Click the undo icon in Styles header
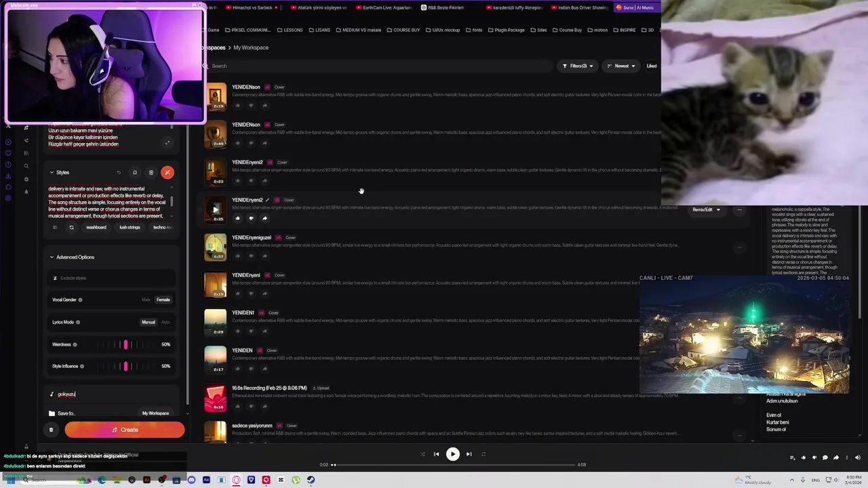 (118, 172)
